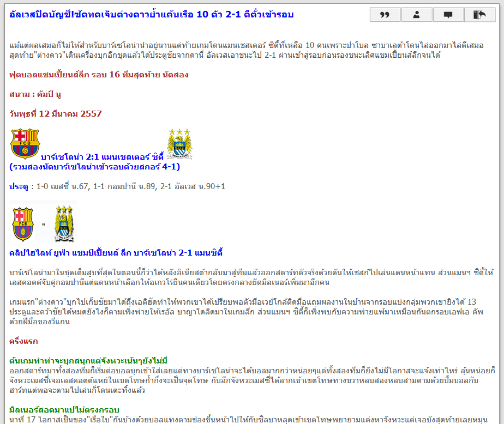
Task: Open the author profile icon button
Action: [x=416, y=15]
